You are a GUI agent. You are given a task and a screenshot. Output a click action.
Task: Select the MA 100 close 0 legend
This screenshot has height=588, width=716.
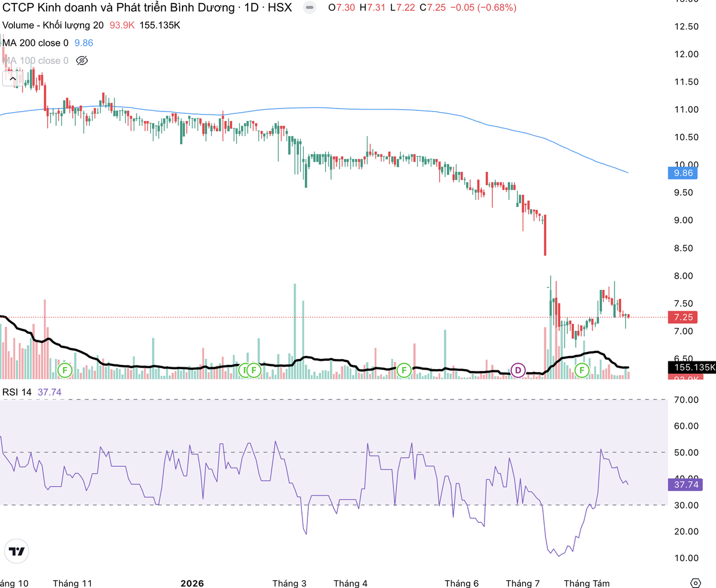coord(35,60)
